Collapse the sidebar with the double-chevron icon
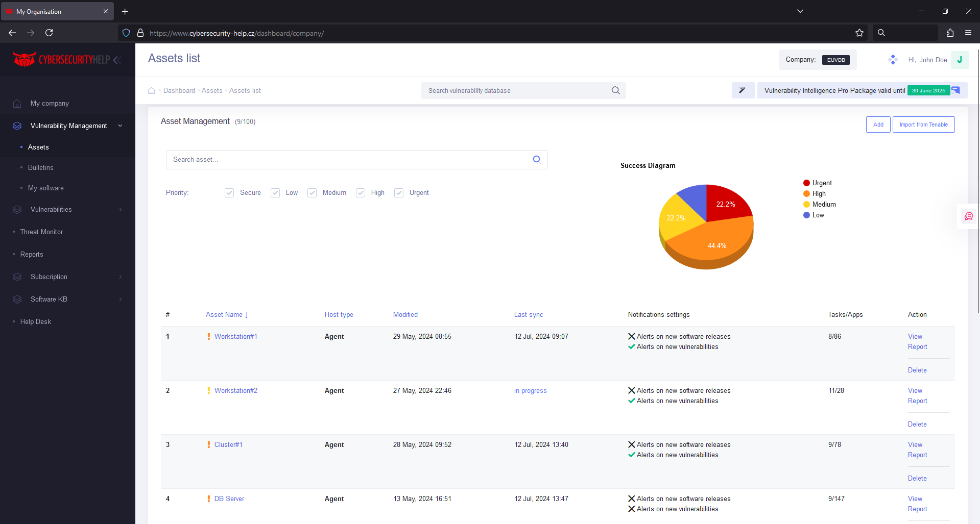This screenshot has width=980, height=524. pos(118,60)
